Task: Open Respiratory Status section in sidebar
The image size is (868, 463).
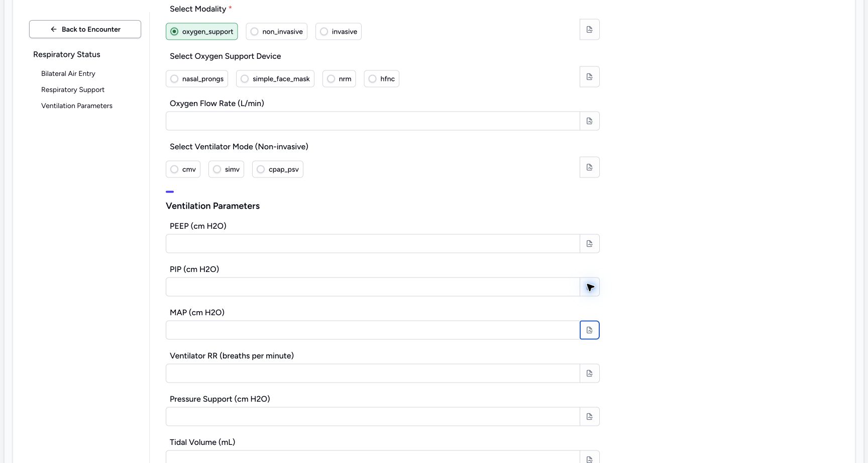Action: [x=67, y=54]
